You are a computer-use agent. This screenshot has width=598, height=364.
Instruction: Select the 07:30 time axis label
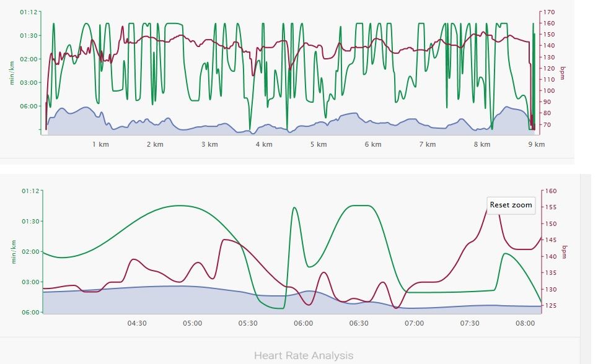click(x=470, y=323)
